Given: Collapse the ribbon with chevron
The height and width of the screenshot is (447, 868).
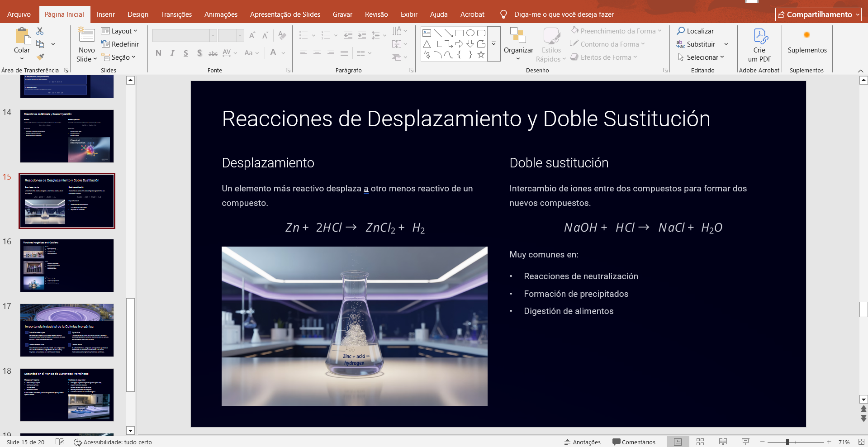Looking at the screenshot, I should (x=860, y=71).
